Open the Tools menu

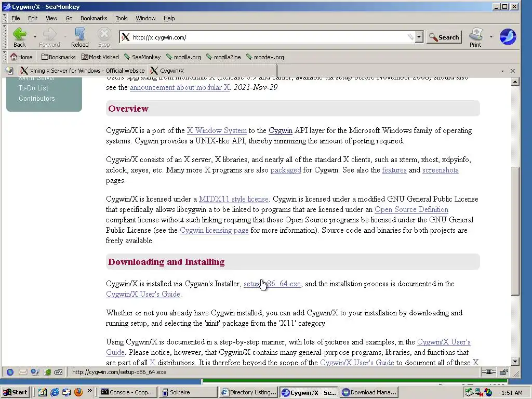[x=121, y=18]
